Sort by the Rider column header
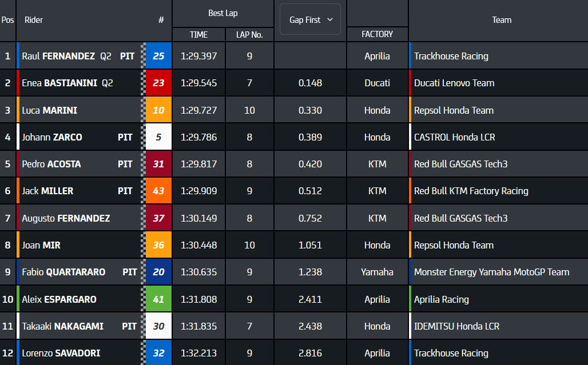The image size is (588, 365). point(34,20)
